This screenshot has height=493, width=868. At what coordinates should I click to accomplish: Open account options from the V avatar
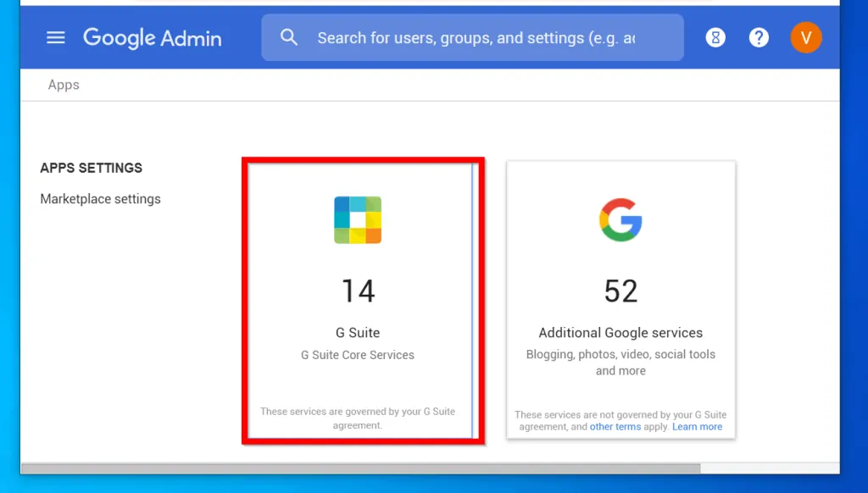point(805,37)
